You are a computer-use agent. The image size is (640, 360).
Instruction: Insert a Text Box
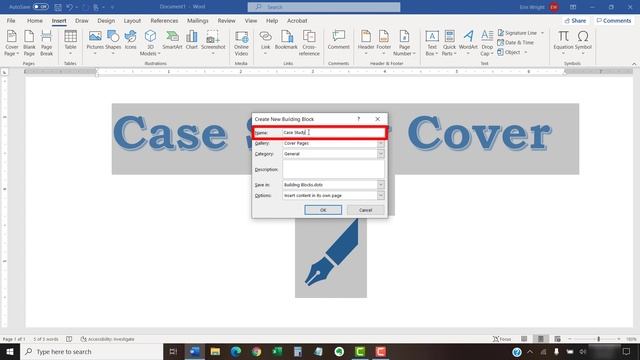point(432,43)
